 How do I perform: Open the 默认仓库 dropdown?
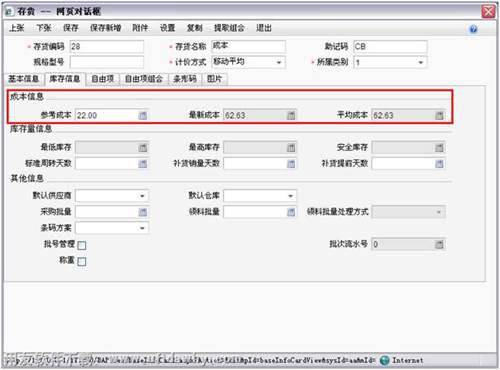291,196
